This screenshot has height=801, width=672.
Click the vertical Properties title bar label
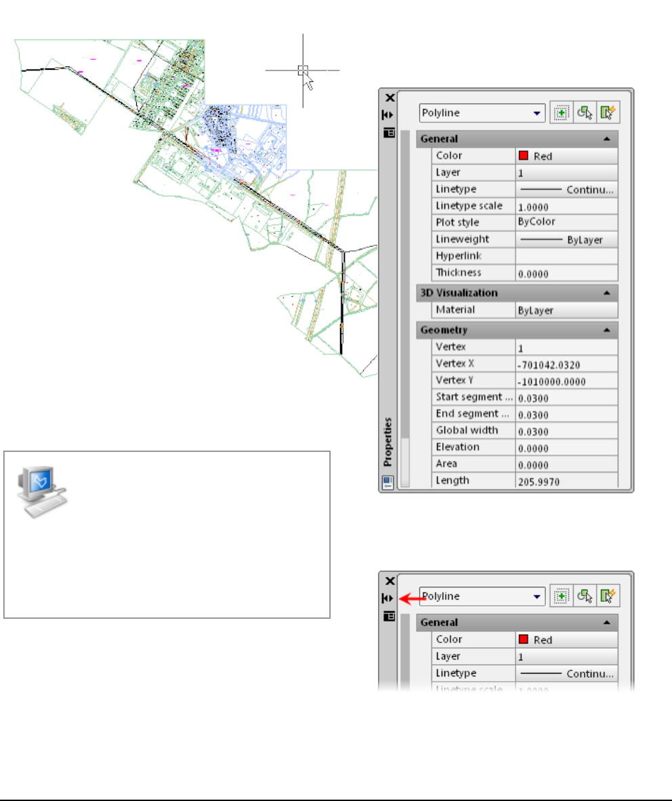pyautogui.click(x=387, y=442)
